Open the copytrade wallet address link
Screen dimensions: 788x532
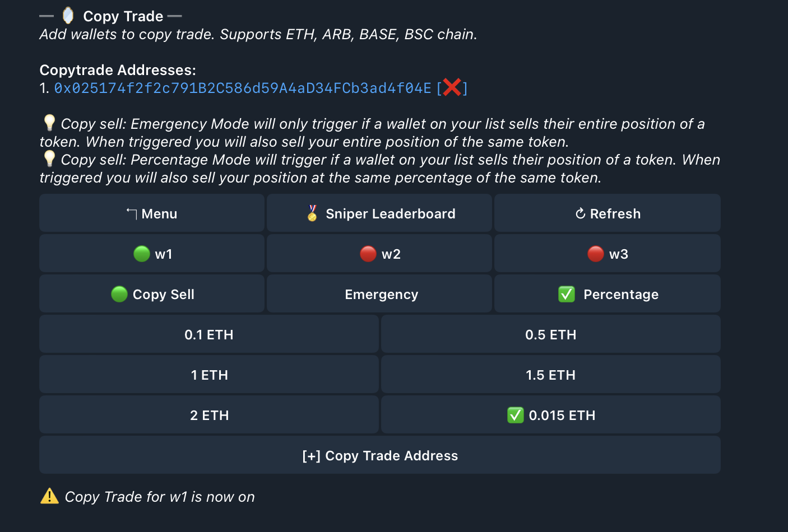tap(242, 88)
